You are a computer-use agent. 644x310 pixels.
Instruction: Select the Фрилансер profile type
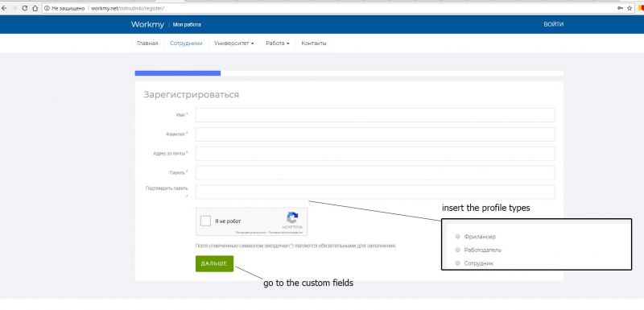457,237
